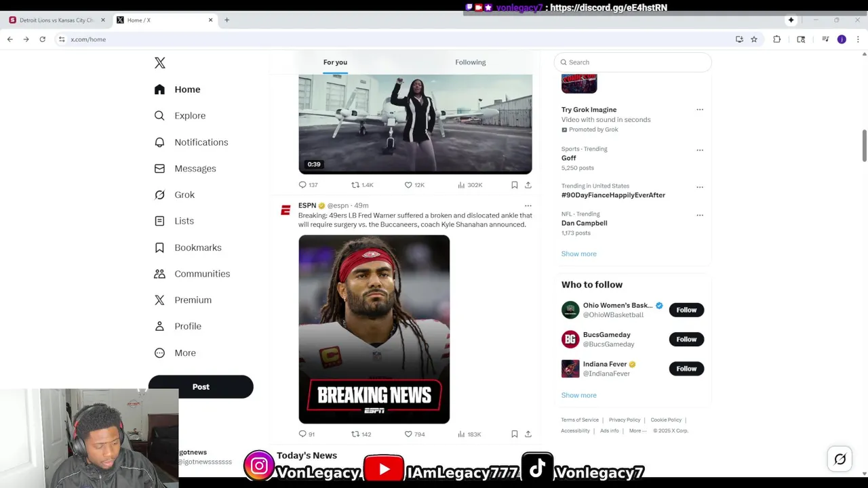View ESPN post analytics 183K views
This screenshot has width=868, height=488.
point(469,434)
